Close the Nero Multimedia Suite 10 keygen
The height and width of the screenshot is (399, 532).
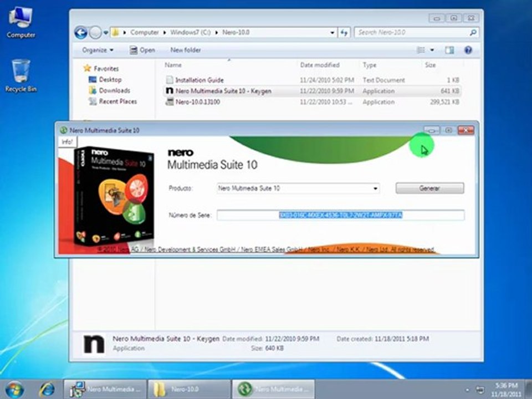tap(466, 130)
